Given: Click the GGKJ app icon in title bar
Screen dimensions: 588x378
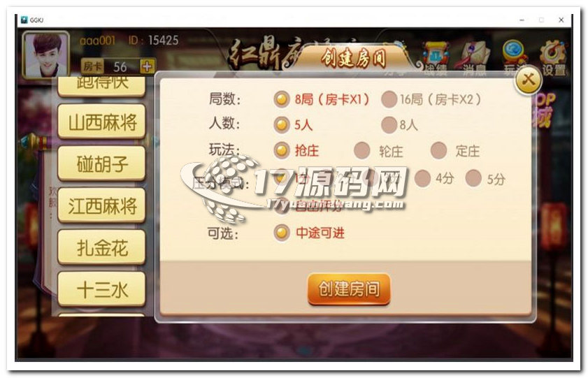Looking at the screenshot, I should 24,20.
